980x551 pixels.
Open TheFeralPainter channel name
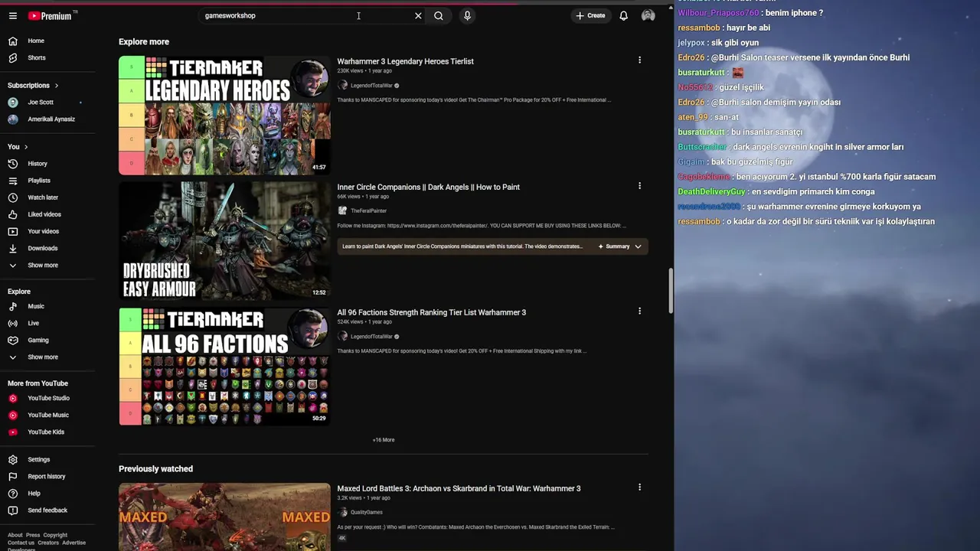[x=368, y=210]
